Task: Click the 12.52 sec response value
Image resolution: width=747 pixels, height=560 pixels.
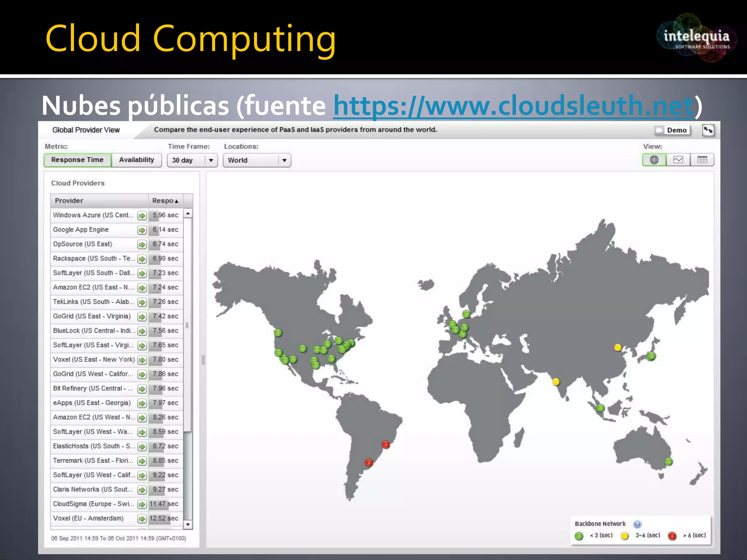Action: (x=164, y=518)
